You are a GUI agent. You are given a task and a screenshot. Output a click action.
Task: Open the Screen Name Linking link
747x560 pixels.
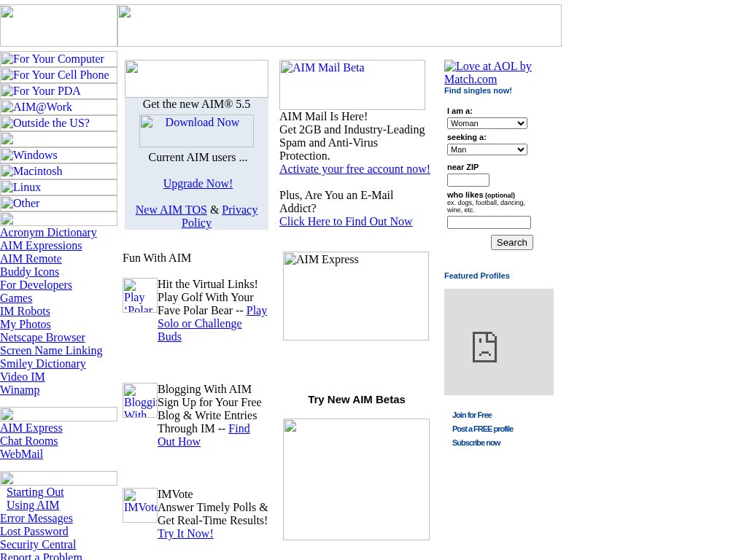point(51,351)
